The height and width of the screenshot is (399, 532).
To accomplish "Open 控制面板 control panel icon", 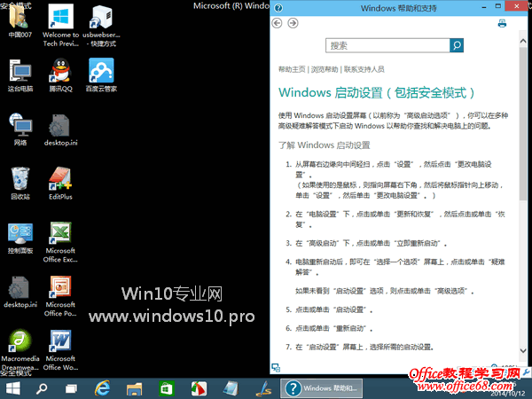I will tap(20, 239).
